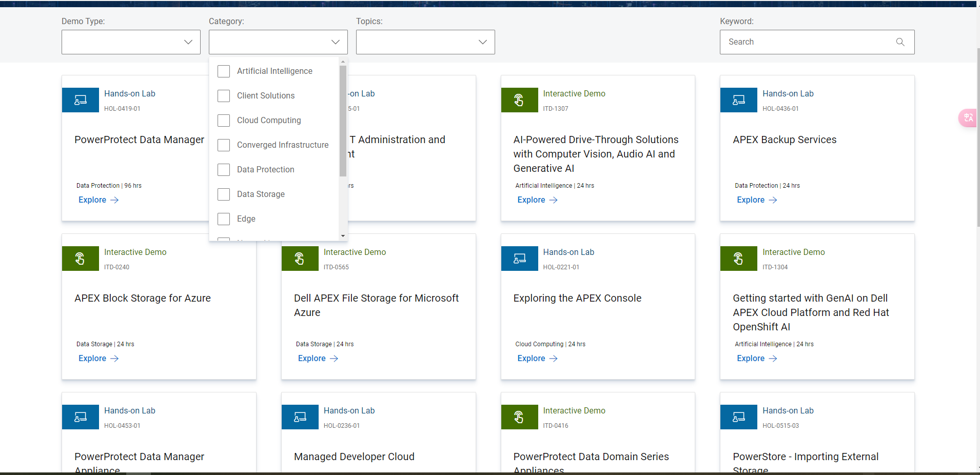This screenshot has height=475, width=980.
Task: Click the arrow next to Explore for APEX Block Storage
Action: [114, 359]
